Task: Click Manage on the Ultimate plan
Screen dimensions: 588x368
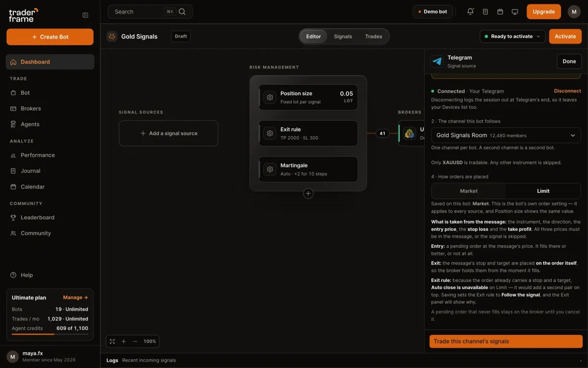Action: [75, 298]
